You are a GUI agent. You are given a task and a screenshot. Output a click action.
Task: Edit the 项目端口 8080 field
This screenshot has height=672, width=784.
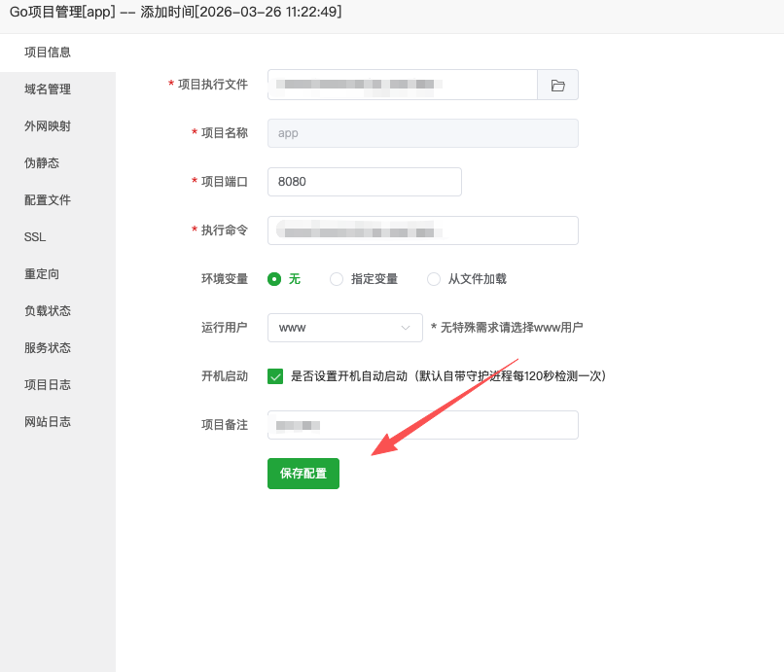coord(365,182)
